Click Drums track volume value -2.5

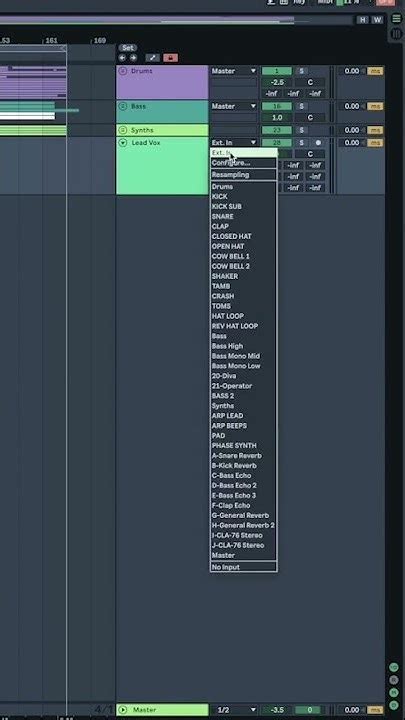[276, 83]
